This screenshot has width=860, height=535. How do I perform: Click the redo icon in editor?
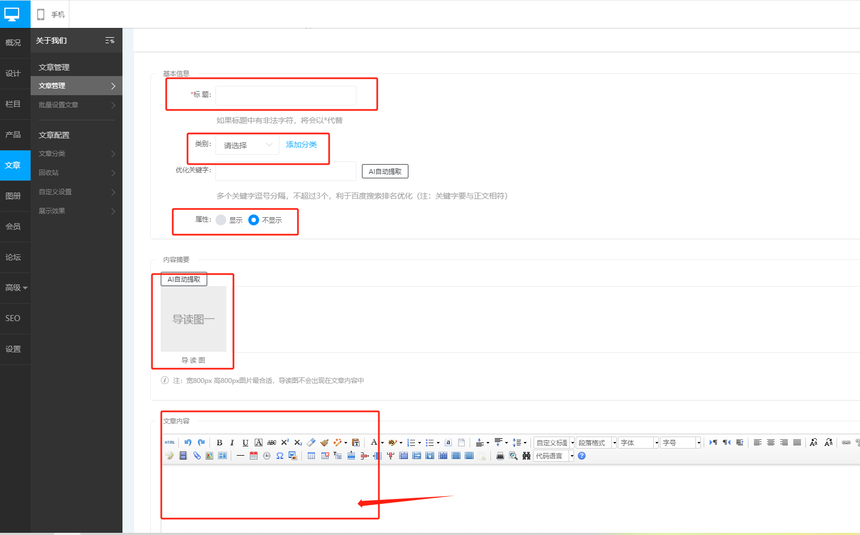201,442
